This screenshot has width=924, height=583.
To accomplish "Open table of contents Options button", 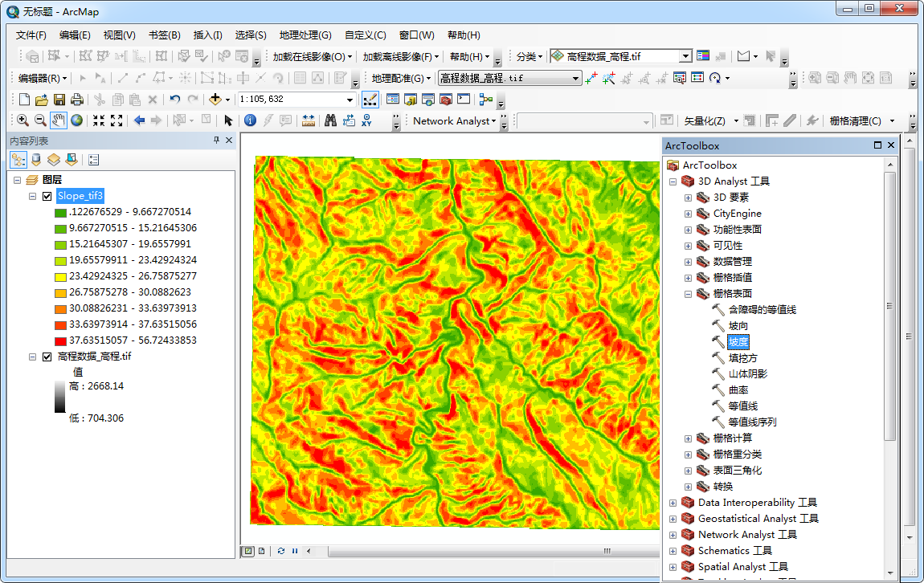I will click(x=94, y=160).
